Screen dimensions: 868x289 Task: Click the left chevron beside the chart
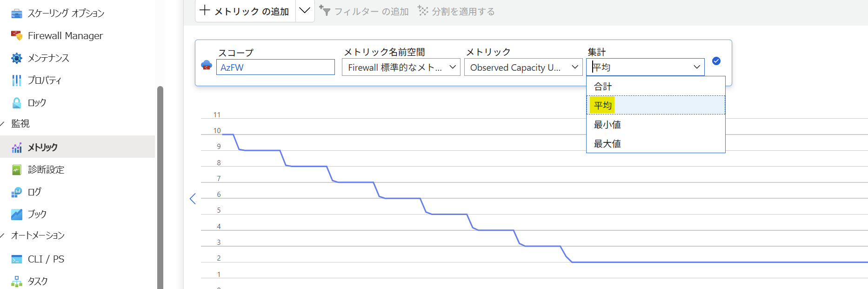pos(193,199)
